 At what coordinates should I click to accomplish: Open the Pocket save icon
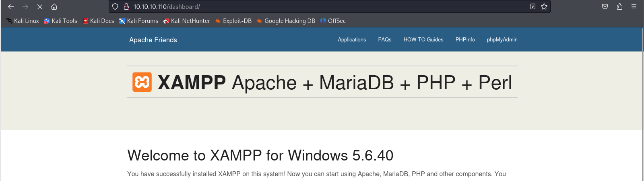605,6
